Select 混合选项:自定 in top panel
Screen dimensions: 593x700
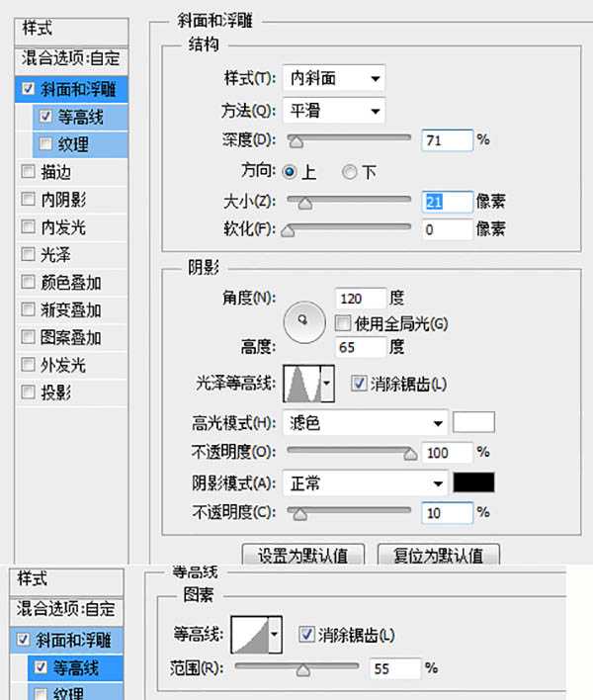[x=71, y=59]
